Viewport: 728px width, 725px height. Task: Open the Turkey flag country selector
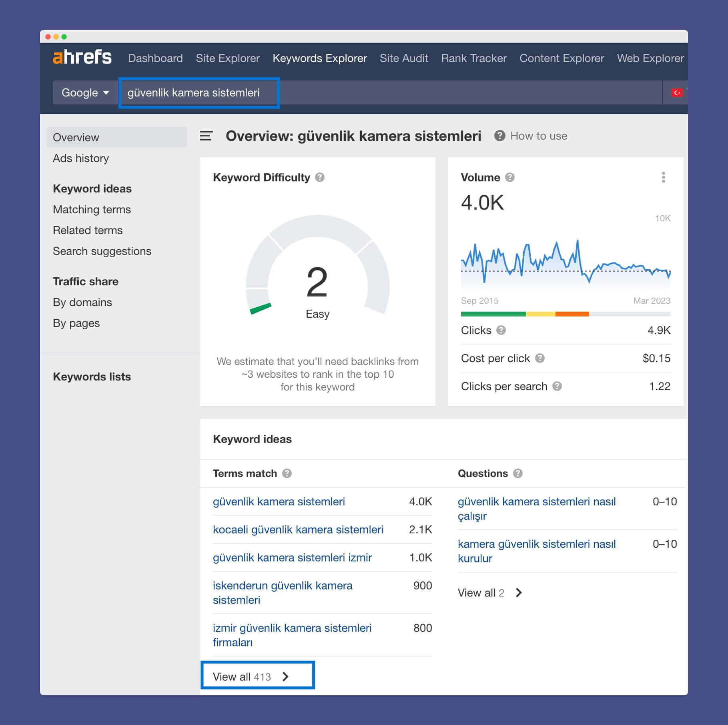coord(677,92)
